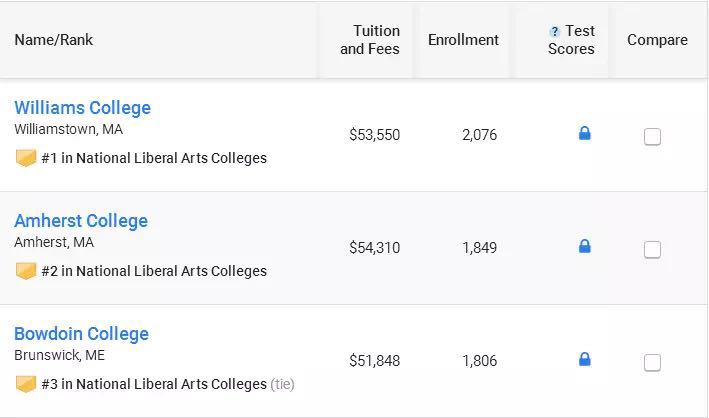The height and width of the screenshot is (418, 709).
Task: Click the Amherst College ranking badge icon
Action: (26, 271)
